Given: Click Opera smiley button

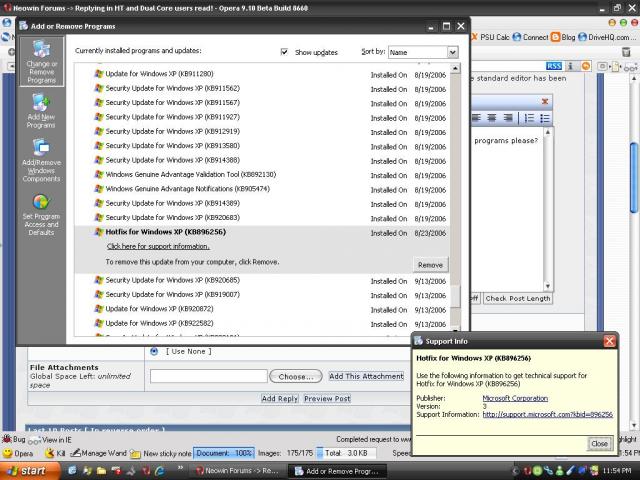Looking at the screenshot, I should pos(18,453).
